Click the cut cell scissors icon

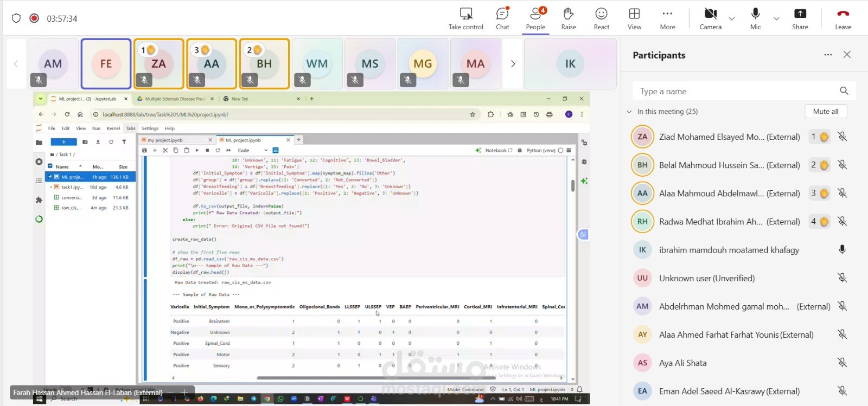(x=165, y=150)
